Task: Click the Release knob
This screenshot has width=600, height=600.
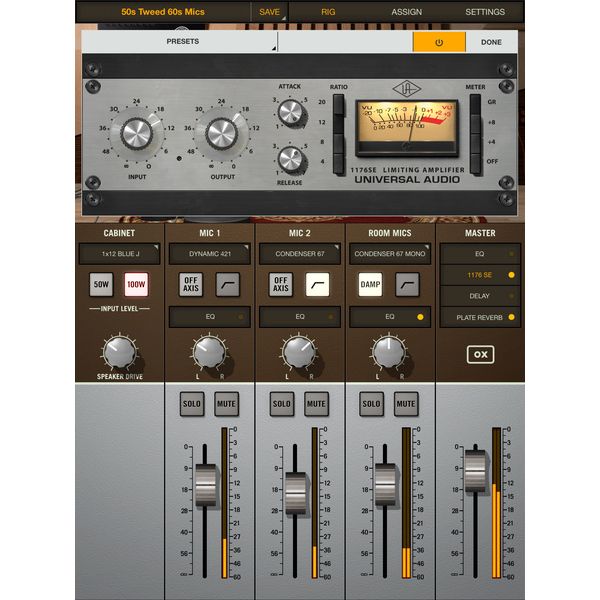Action: click(291, 160)
